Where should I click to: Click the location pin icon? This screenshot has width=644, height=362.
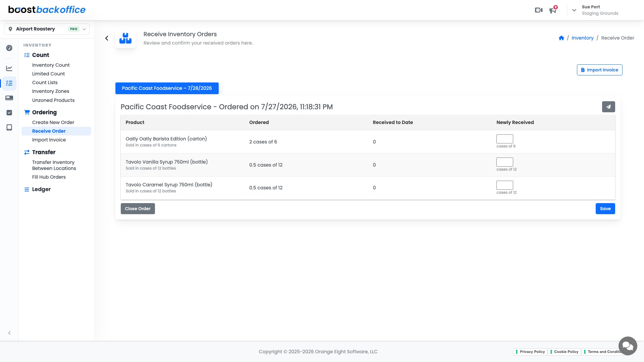[x=10, y=29]
